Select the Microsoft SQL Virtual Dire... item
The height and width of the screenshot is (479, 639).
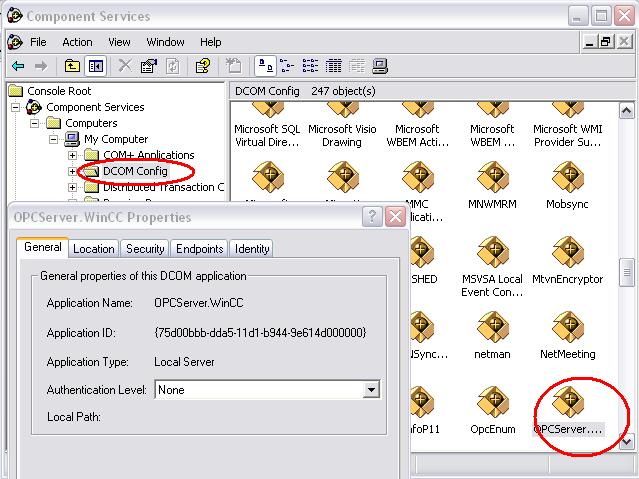tap(267, 126)
